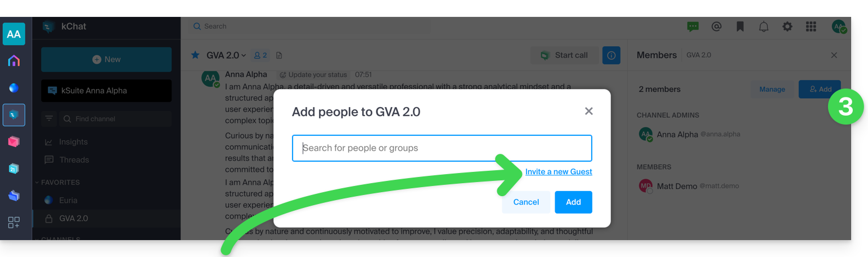868x257 pixels.
Task: Open settings gear icon
Action: click(787, 26)
